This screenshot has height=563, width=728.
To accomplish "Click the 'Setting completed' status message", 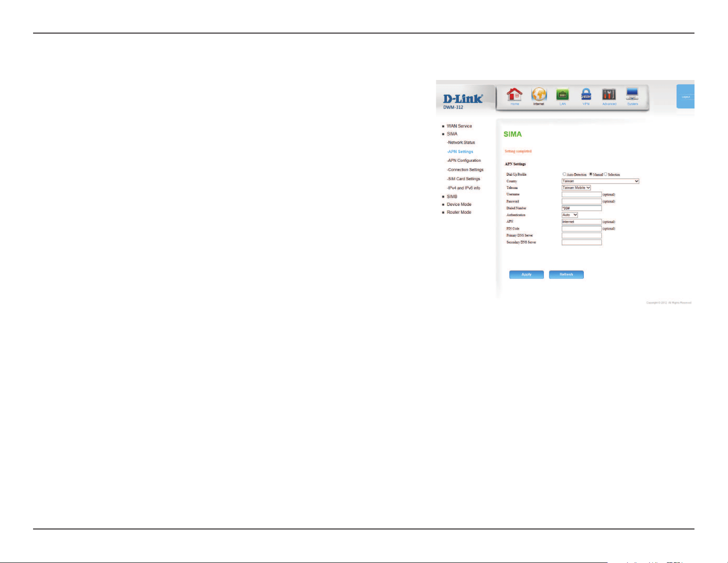I will (518, 151).
